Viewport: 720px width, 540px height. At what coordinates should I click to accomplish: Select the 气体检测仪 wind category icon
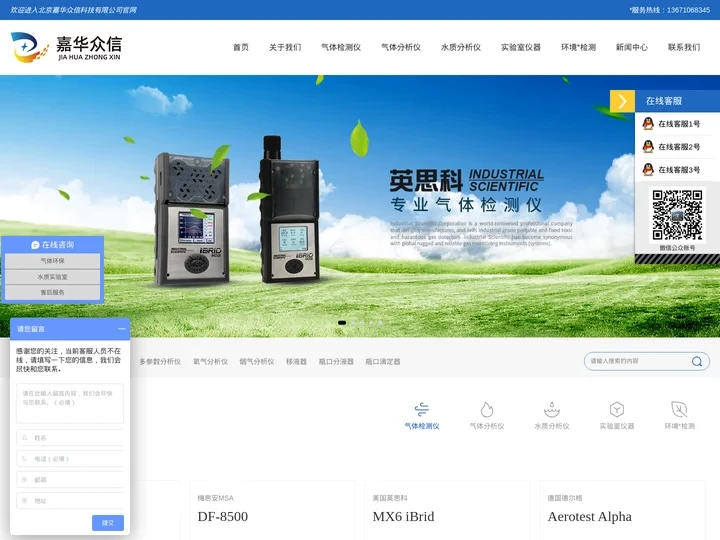(x=422, y=409)
